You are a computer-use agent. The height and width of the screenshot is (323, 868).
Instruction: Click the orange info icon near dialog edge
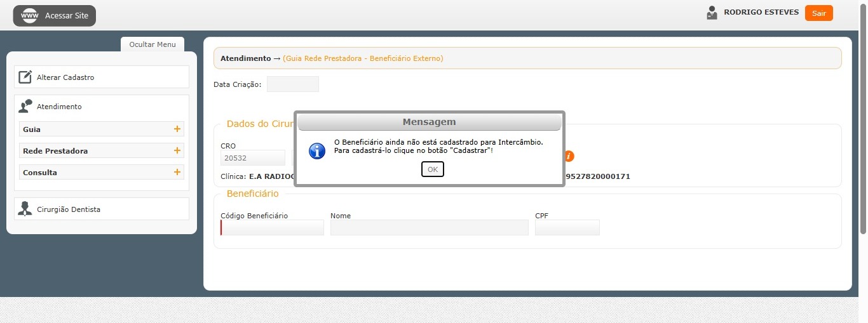[569, 156]
